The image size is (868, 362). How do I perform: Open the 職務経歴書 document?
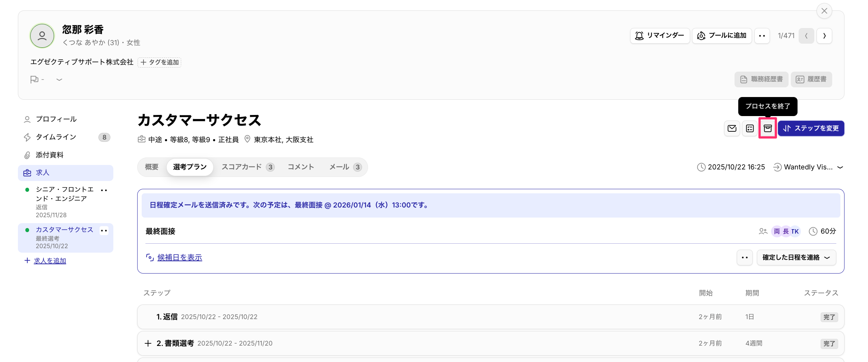click(x=761, y=79)
